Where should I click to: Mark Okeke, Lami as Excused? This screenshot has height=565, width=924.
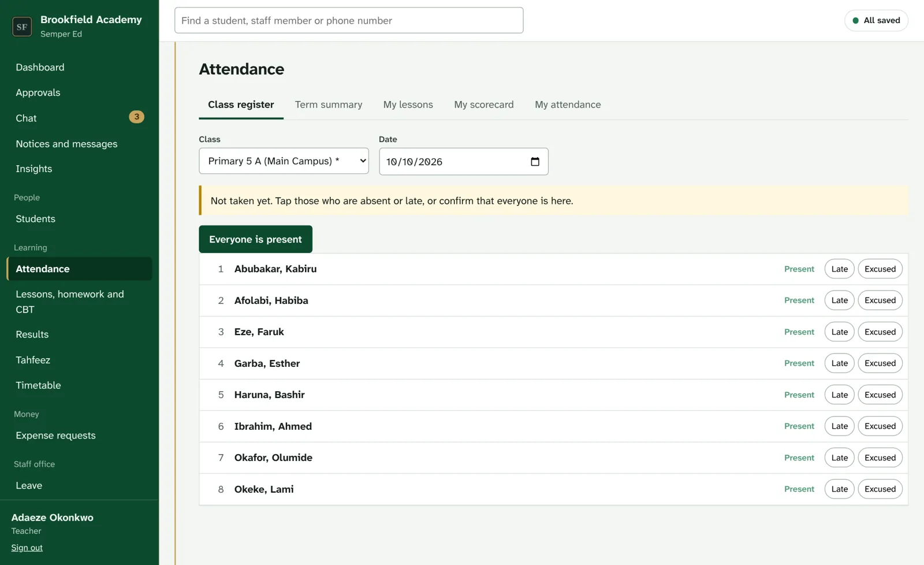click(880, 489)
